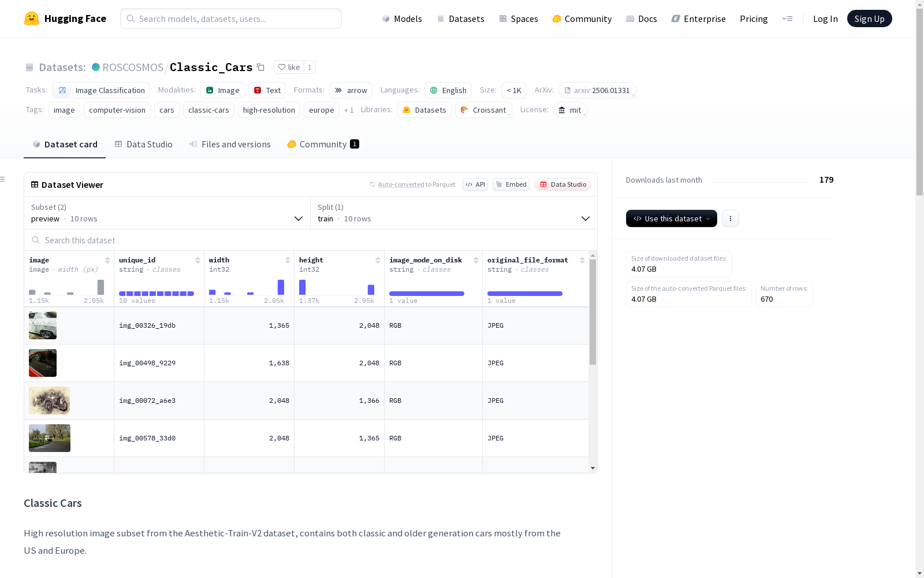This screenshot has height=578, width=924.
Task: Open the thumbnail for img_00498_9229
Action: point(43,363)
